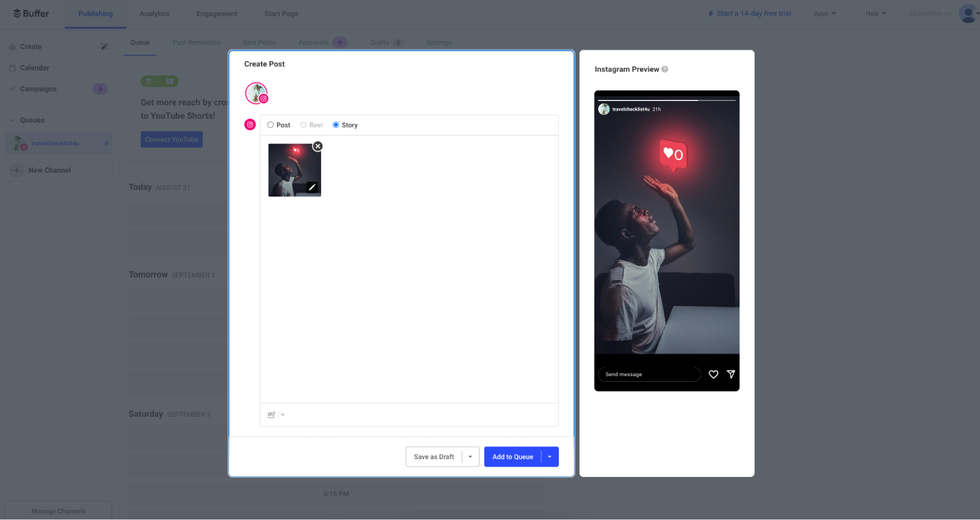Switch to the Queue tab
Image resolution: width=980 pixels, height=520 pixels.
click(140, 43)
